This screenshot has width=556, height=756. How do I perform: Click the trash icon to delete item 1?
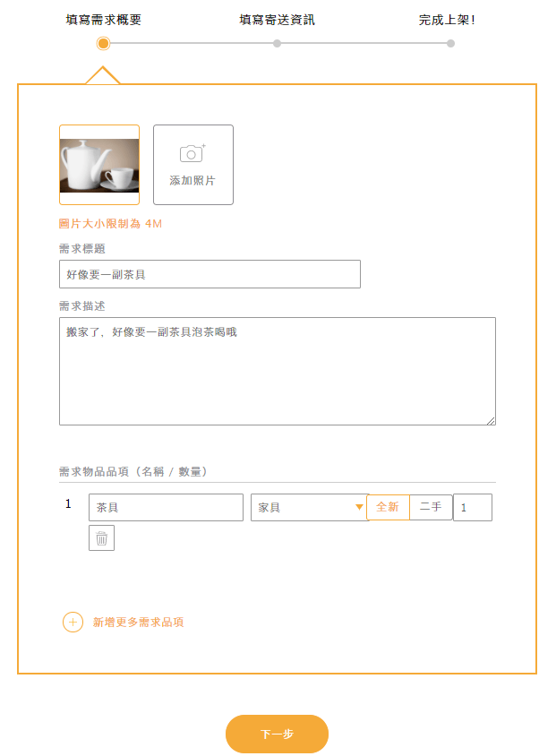click(101, 537)
